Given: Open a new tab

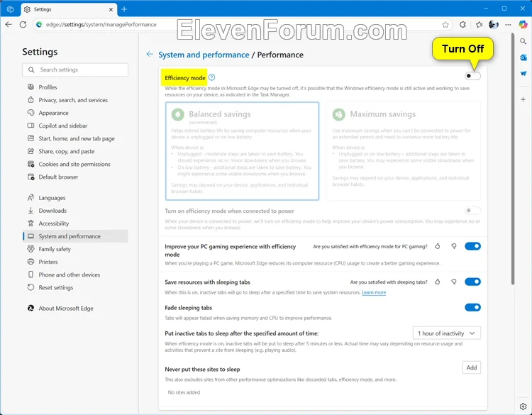Looking at the screenshot, I should coord(124,9).
